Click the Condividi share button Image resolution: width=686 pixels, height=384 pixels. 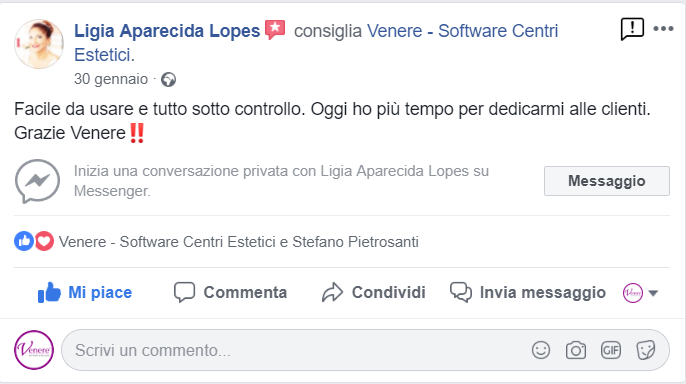tap(374, 292)
